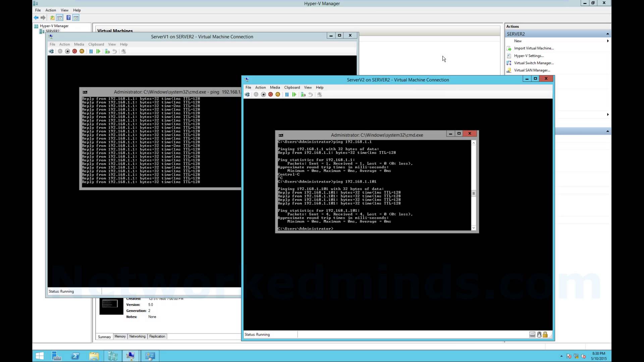Click red Shut Down button in ServerV1 toolbar
644x362 pixels.
click(74, 51)
